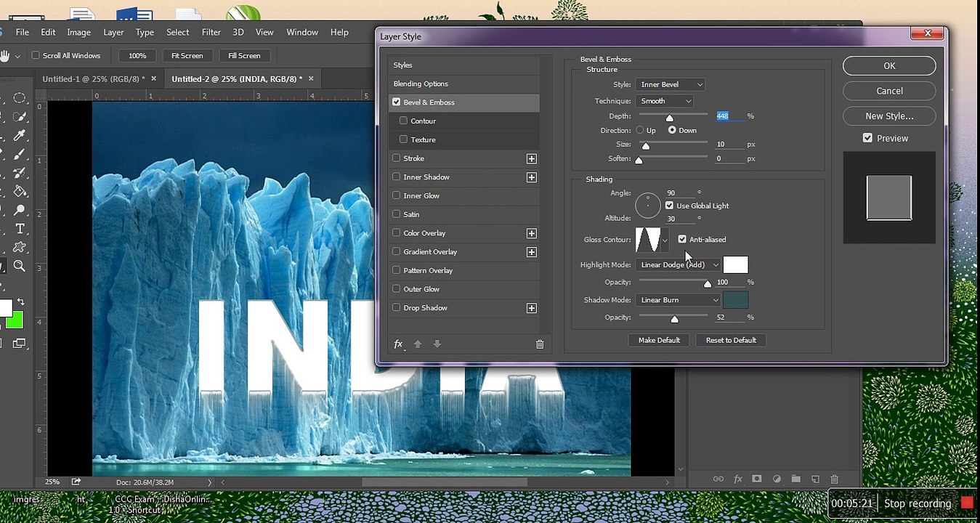Delete layer with Layers panel trash
980x523 pixels.
(x=835, y=479)
